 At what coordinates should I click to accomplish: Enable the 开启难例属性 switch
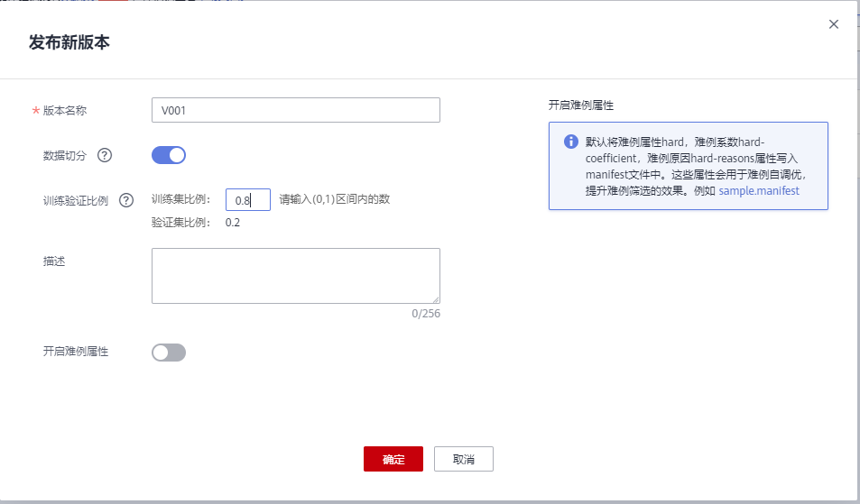click(169, 353)
